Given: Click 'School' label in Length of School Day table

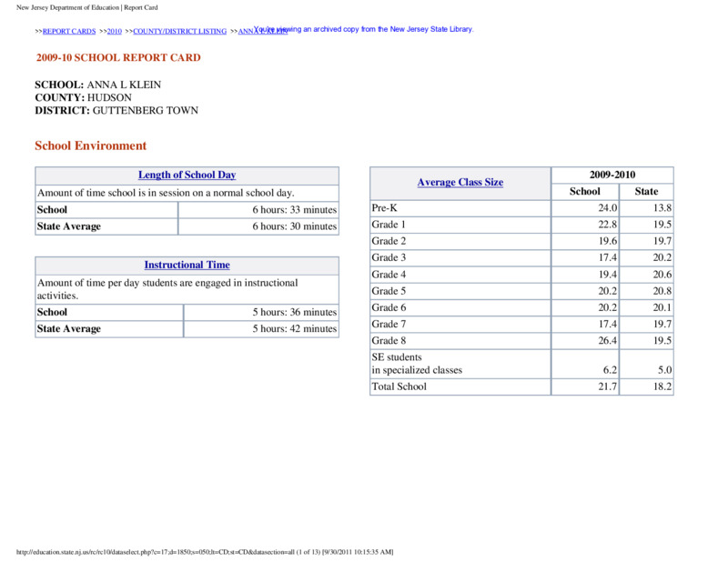Looking at the screenshot, I should (52, 210).
